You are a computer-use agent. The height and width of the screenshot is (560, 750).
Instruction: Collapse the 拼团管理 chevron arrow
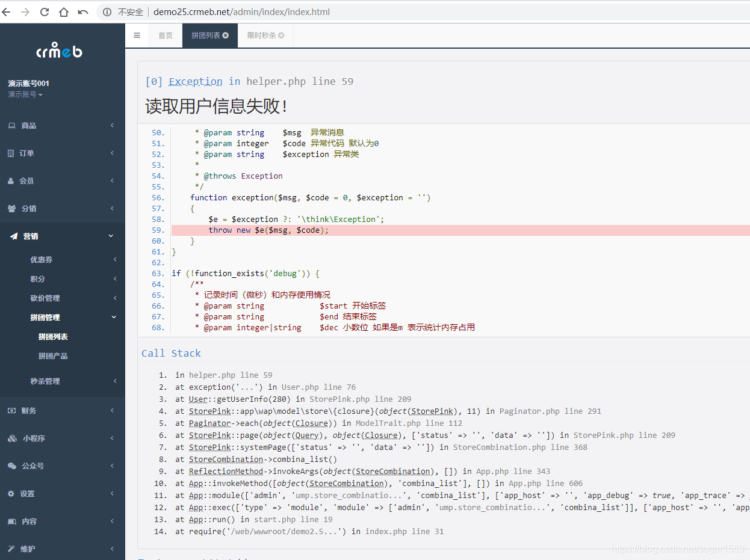[114, 317]
